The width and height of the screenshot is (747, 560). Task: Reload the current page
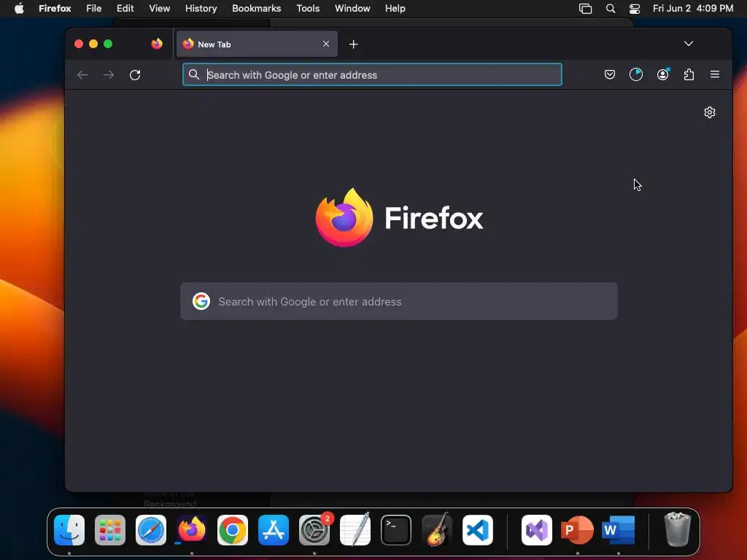135,75
